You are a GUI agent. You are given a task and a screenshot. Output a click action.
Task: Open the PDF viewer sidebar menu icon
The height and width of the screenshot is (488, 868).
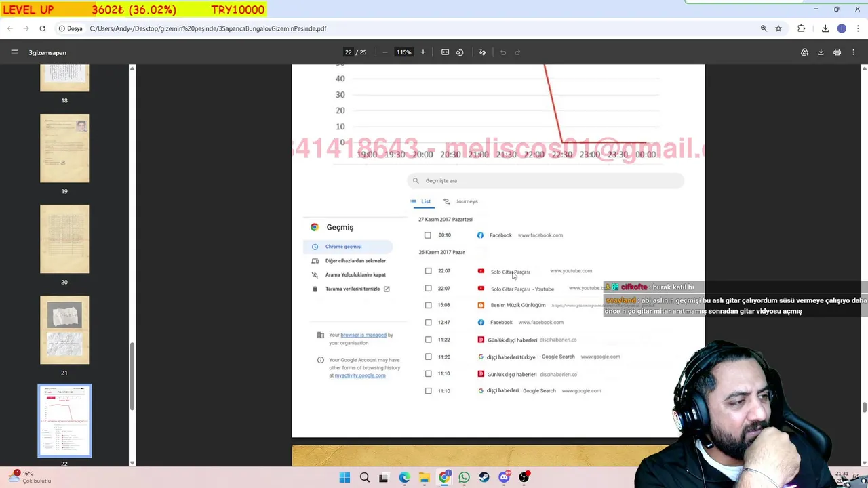[x=14, y=52]
